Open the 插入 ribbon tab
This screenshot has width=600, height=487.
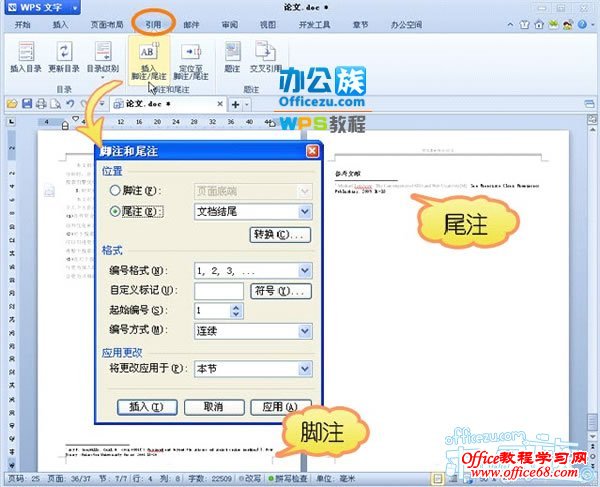pos(60,24)
